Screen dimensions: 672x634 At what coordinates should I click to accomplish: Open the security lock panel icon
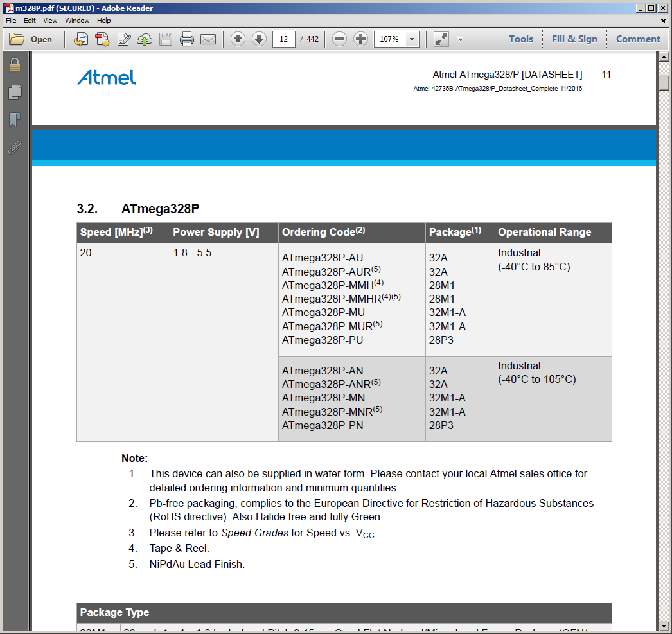(15, 65)
